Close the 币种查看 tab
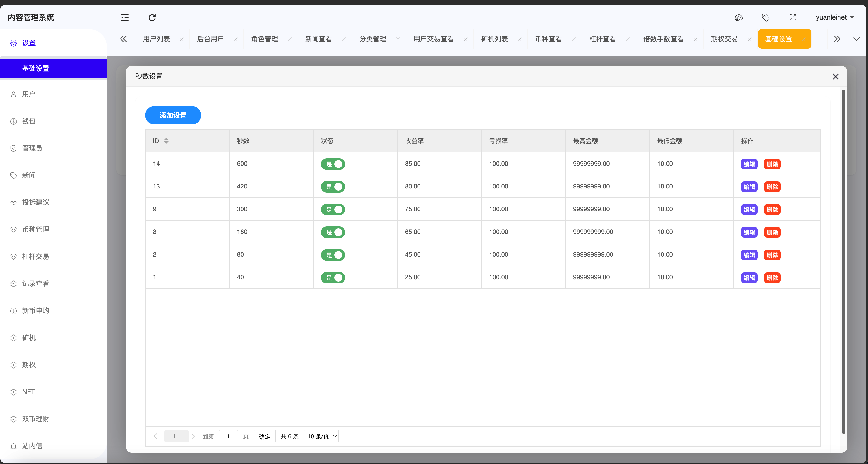The width and height of the screenshot is (868, 464). click(x=574, y=39)
